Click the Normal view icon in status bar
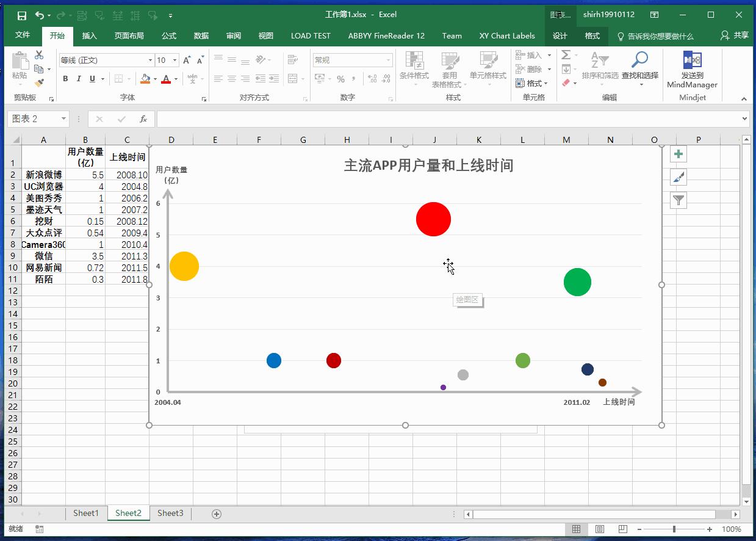The height and width of the screenshot is (541, 756). click(576, 529)
